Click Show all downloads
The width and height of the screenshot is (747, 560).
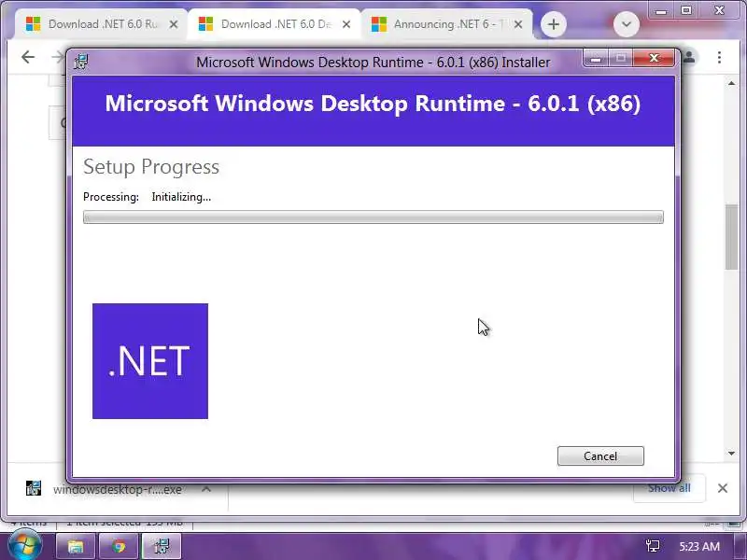(x=669, y=488)
